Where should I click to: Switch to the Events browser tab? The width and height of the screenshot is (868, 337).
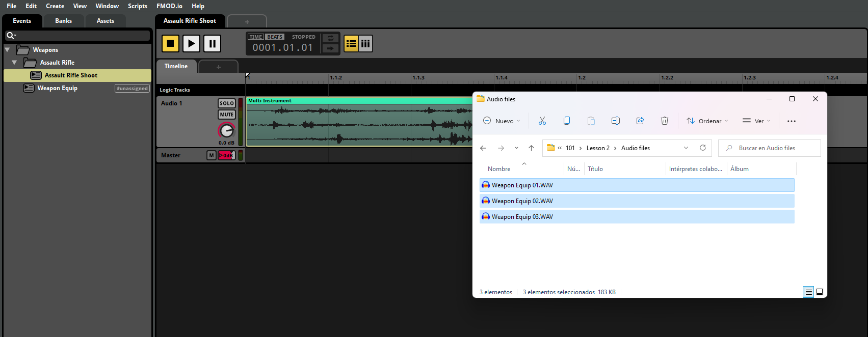[x=22, y=21]
